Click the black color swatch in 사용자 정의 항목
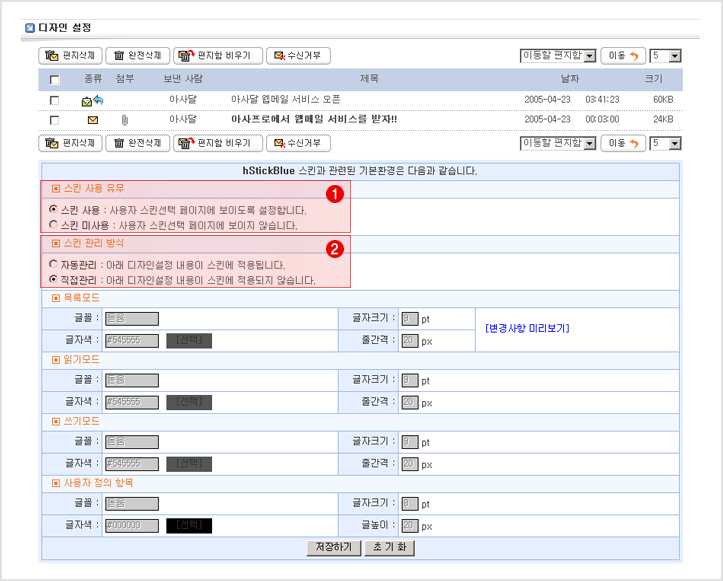The height and width of the screenshot is (581, 723). 189,525
